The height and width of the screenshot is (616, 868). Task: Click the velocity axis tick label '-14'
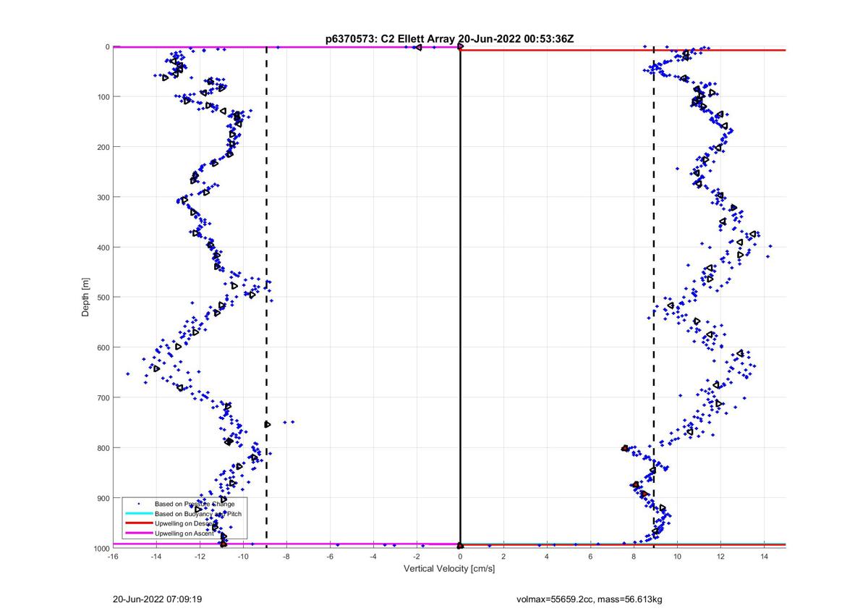point(156,557)
